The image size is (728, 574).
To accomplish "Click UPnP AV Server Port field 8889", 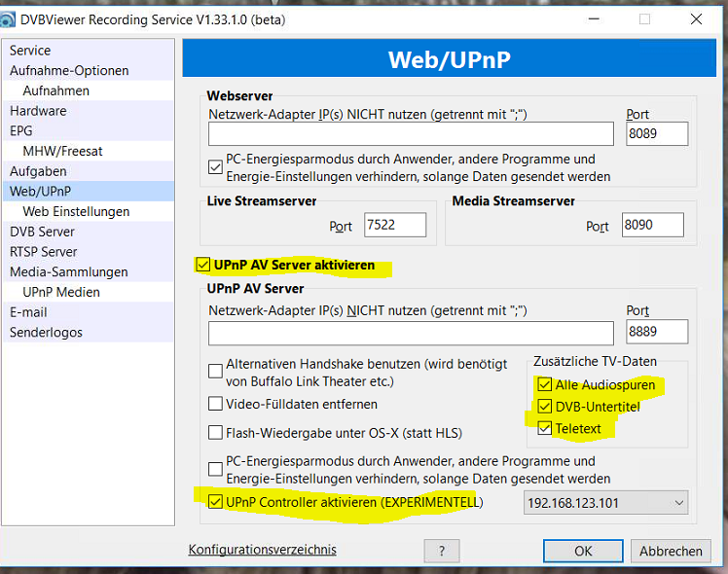I will [x=657, y=332].
